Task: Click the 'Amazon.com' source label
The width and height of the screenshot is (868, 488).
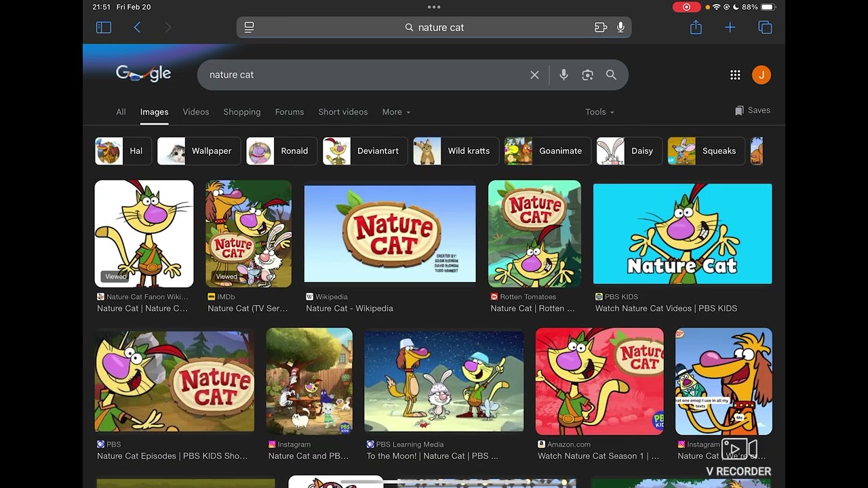Action: click(x=568, y=445)
